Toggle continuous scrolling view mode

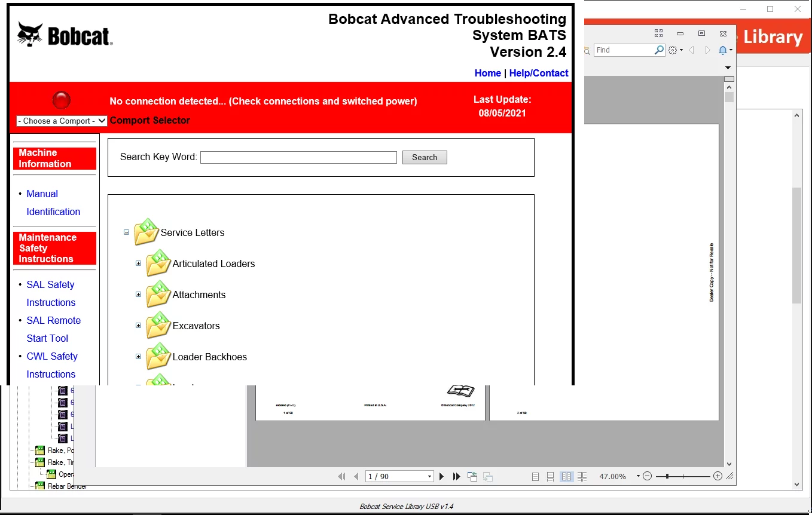click(550, 476)
